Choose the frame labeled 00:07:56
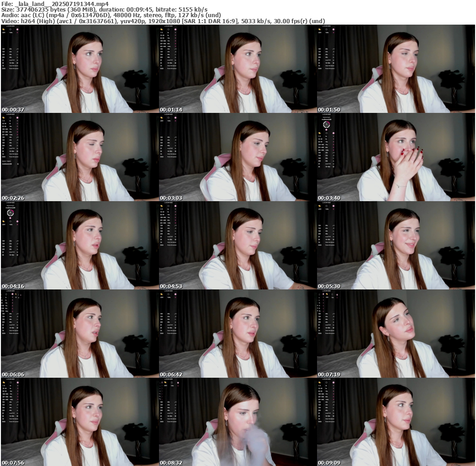The image size is (476, 466). 79,422
